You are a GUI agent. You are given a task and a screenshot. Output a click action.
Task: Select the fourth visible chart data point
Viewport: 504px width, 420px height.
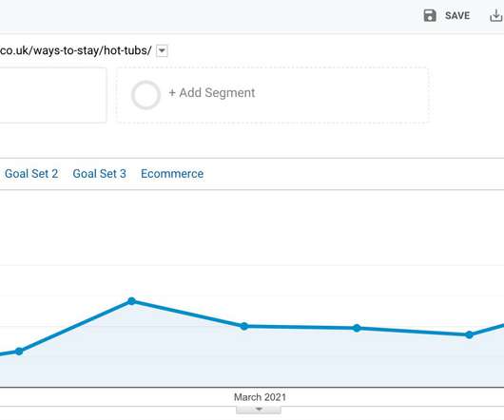[x=357, y=328]
